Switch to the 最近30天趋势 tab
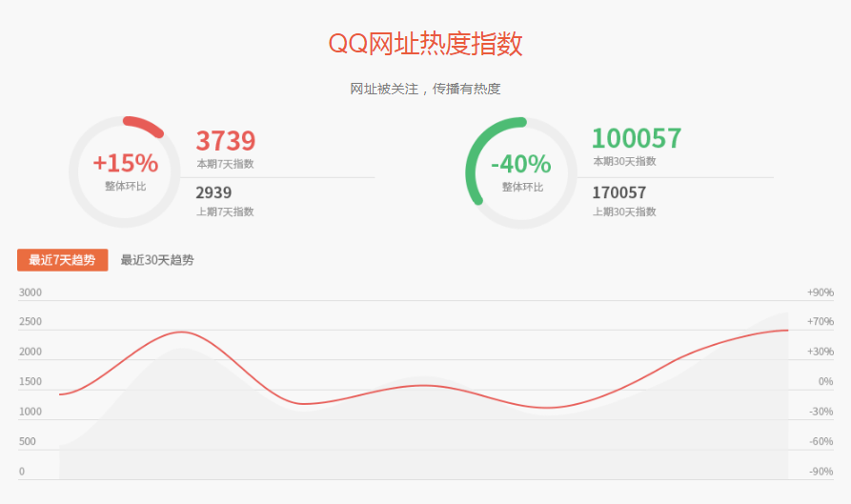Screen dimensions: 851x504 (x=157, y=260)
